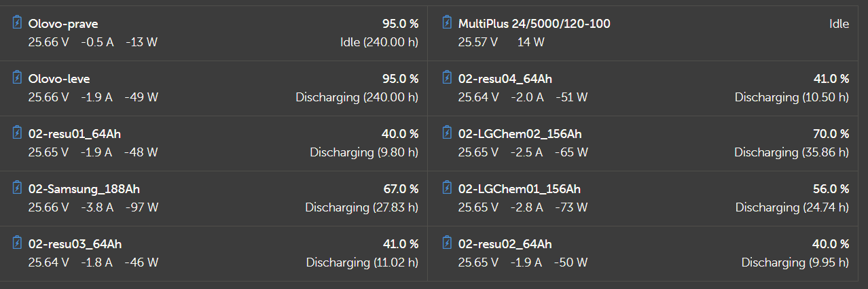Click the battery icon next to 02-Samsung_188Ah
This screenshot has width=868, height=289.
[18, 188]
